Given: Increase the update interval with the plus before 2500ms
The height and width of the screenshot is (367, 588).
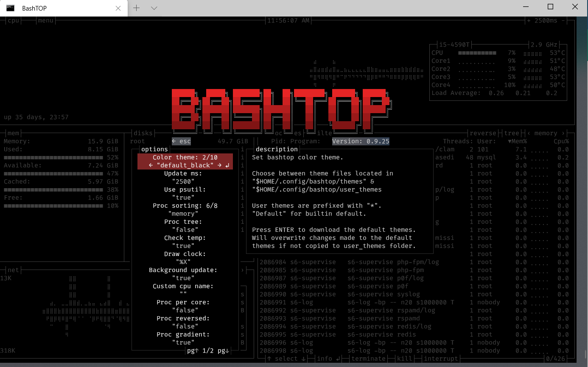Looking at the screenshot, I should [x=529, y=20].
